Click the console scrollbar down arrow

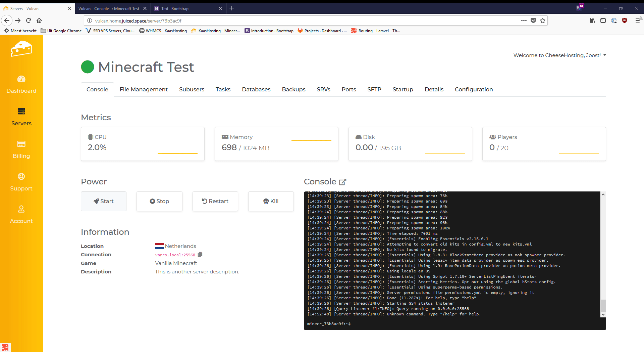603,315
